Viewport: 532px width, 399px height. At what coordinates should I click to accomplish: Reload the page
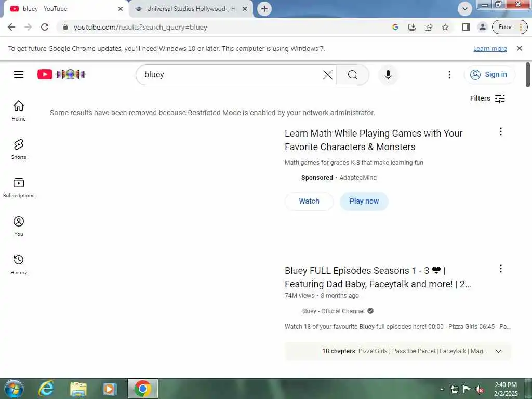click(45, 27)
